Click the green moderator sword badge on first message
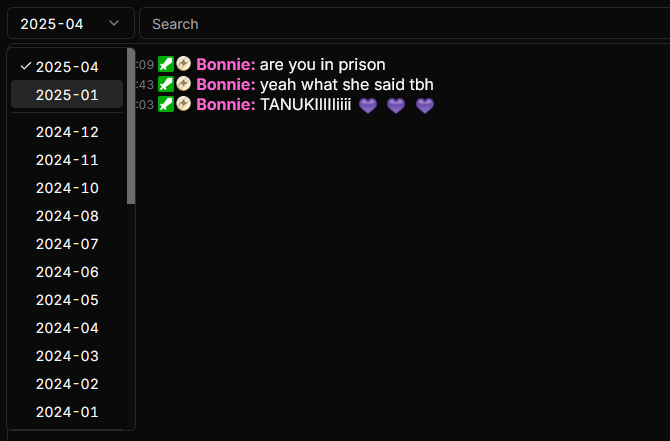Image resolution: width=670 pixels, height=441 pixels. point(166,64)
